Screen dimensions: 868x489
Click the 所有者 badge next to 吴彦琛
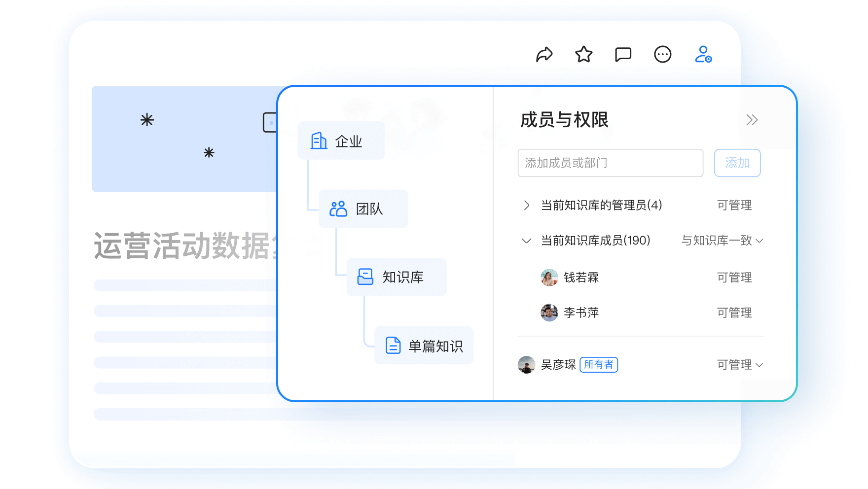(599, 364)
